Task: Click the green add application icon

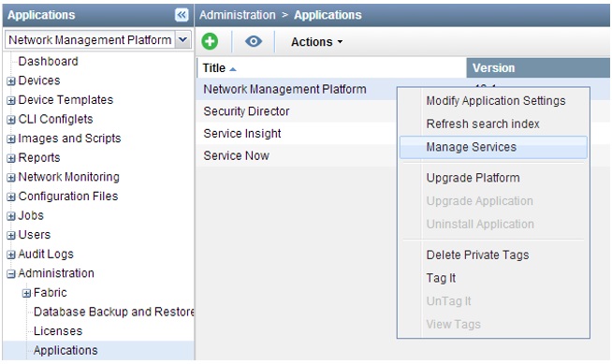Action: point(210,41)
